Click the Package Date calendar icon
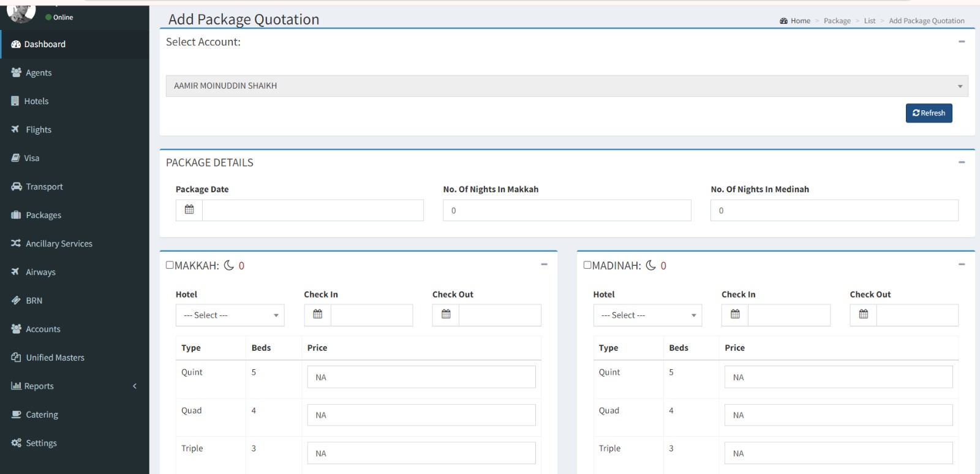The height and width of the screenshot is (474, 980). pos(189,210)
